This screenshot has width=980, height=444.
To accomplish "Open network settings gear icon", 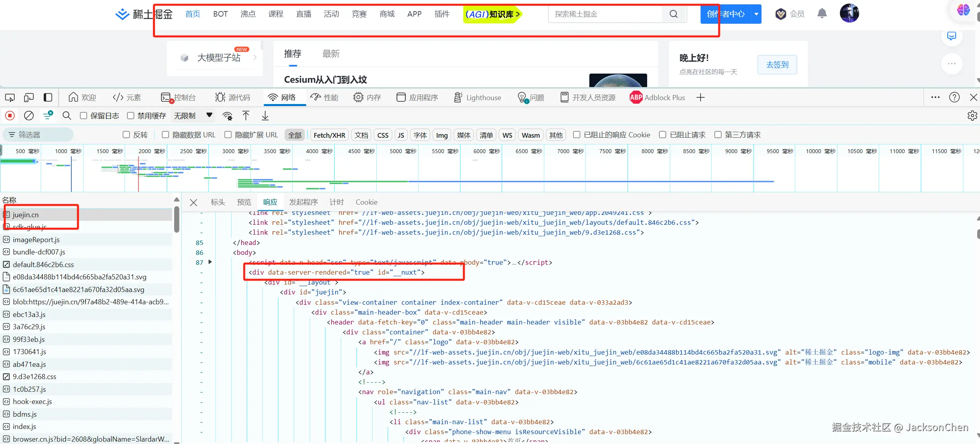I will (972, 116).
